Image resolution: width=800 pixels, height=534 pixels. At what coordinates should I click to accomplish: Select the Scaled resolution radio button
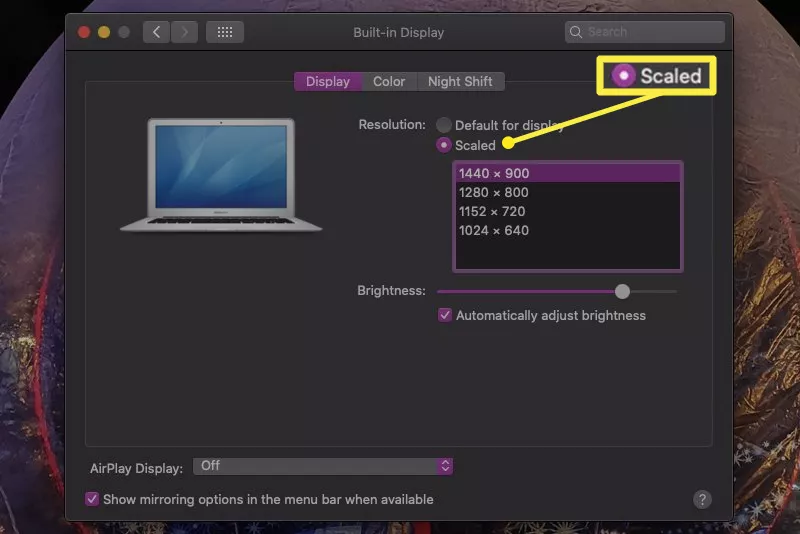pyautogui.click(x=443, y=145)
